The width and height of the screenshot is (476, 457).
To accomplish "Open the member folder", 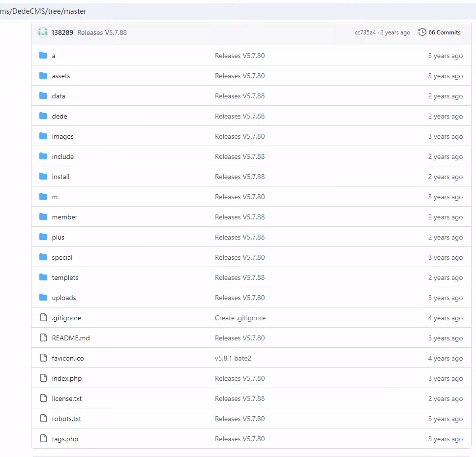I will (64, 217).
